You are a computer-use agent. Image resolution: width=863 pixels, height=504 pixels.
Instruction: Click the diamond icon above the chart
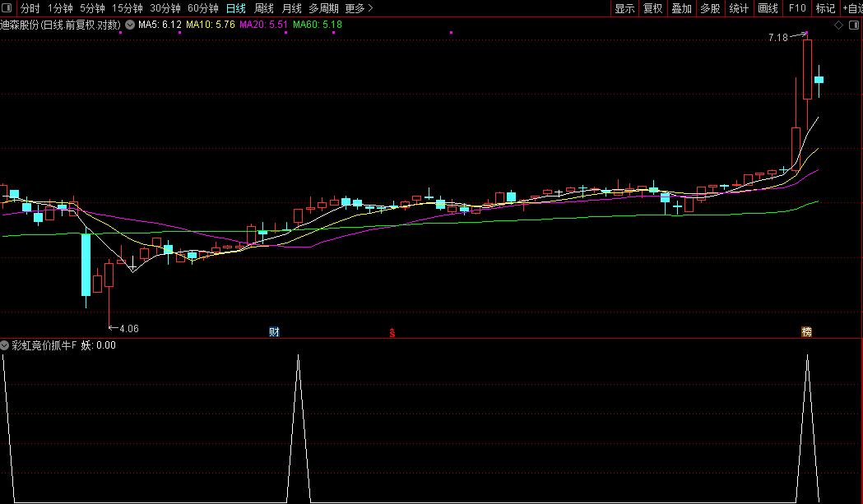pyautogui.click(x=839, y=25)
